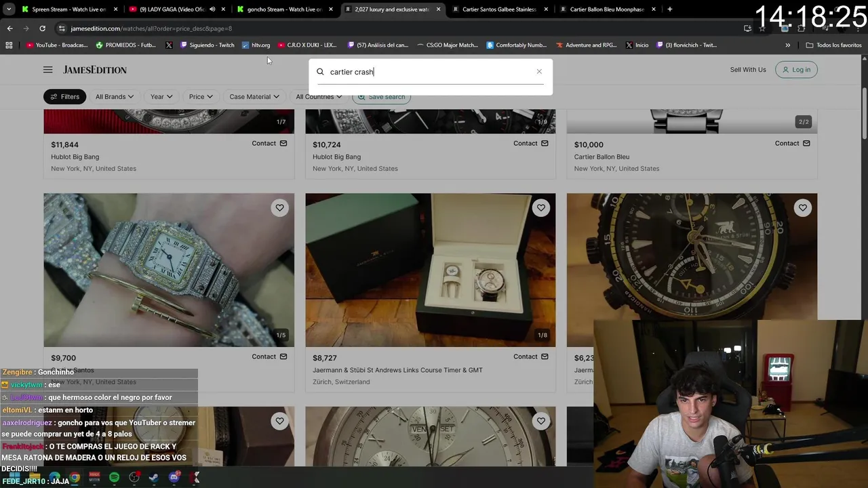Click the search magnifier icon

coord(320,71)
